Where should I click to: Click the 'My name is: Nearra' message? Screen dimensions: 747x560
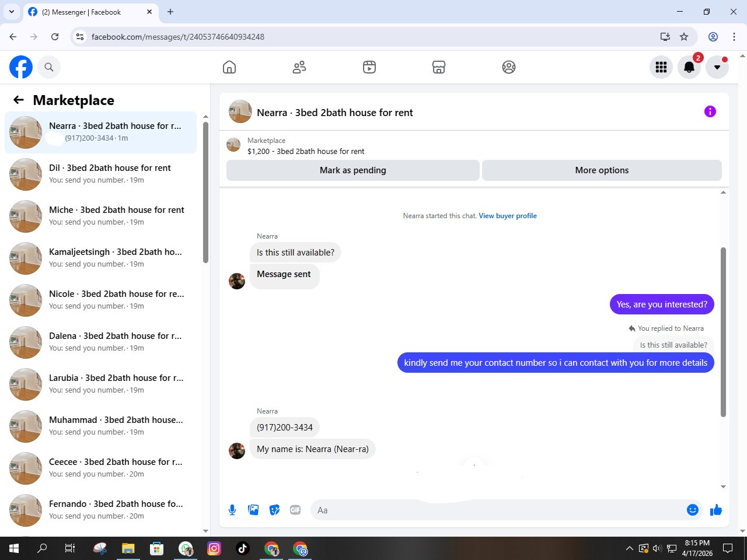[313, 449]
